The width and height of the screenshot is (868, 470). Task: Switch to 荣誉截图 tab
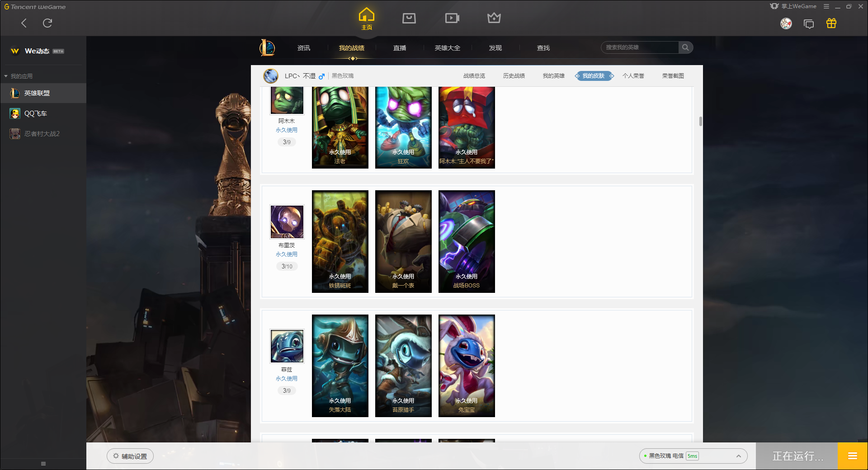[673, 76]
